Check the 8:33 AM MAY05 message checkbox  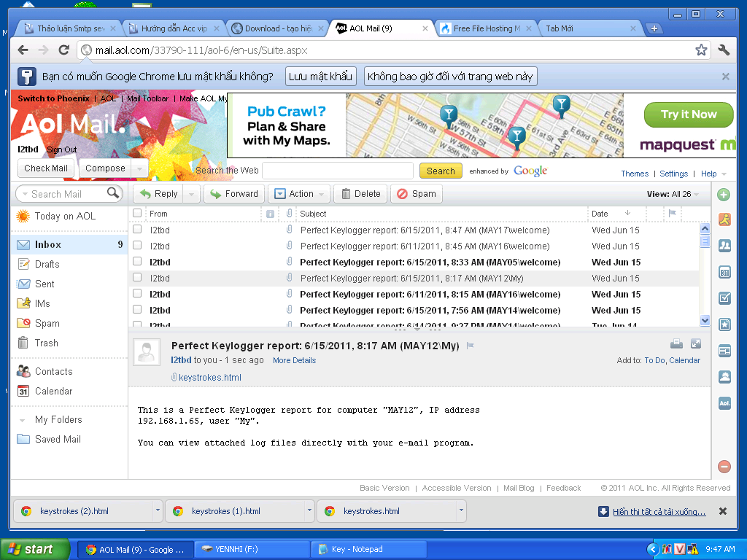137,261
